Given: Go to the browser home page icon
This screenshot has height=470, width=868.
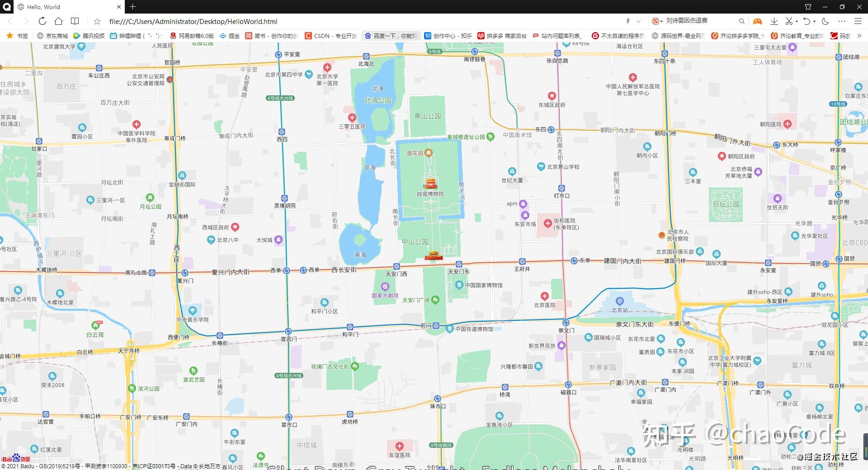Looking at the screenshot, I should coord(58,21).
